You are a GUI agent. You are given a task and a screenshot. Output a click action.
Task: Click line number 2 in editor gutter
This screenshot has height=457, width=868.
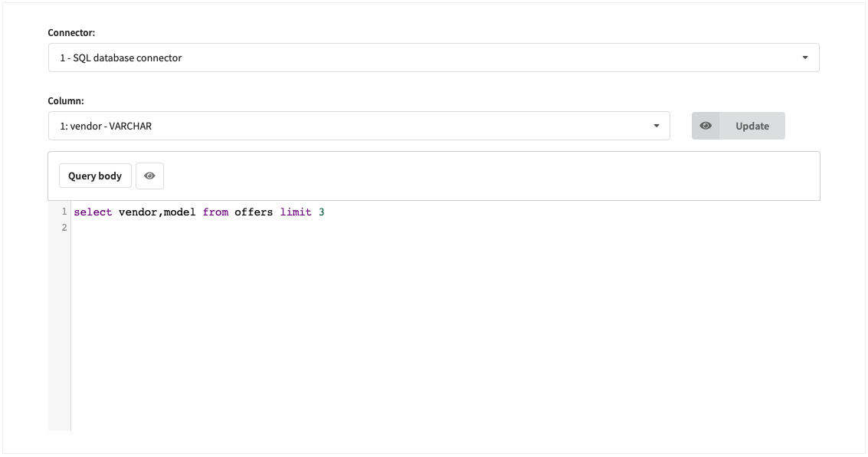pyautogui.click(x=64, y=228)
